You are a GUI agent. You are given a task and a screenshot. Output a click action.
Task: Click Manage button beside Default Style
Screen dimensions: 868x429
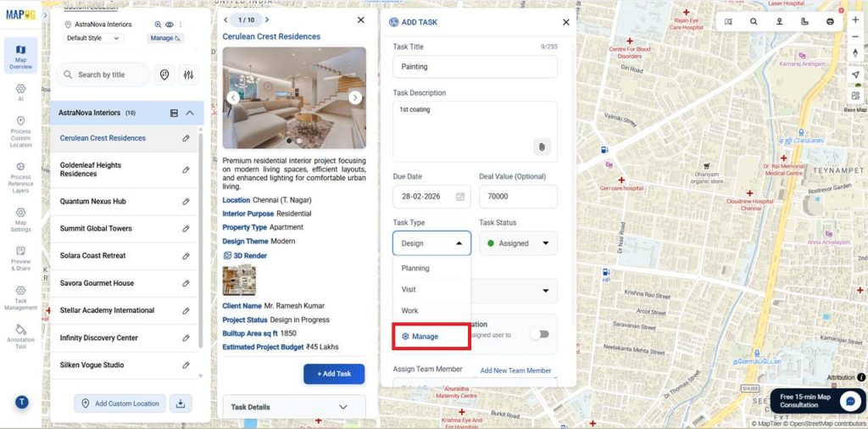coord(165,38)
